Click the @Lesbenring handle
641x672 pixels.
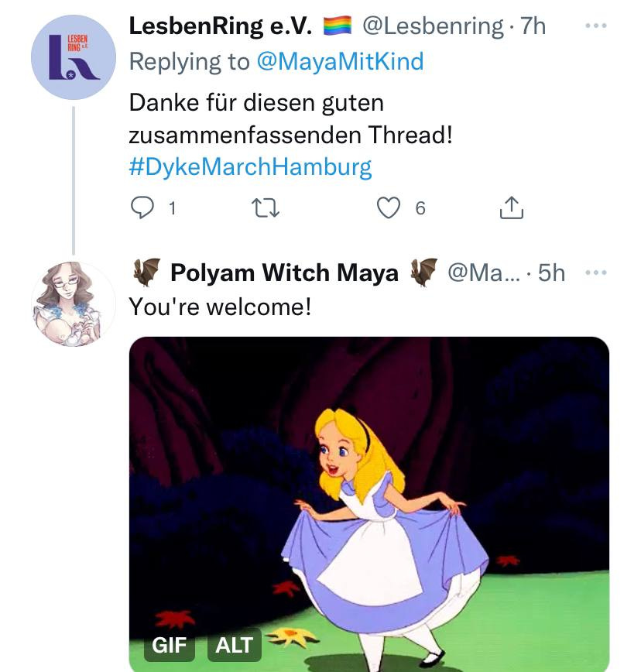point(433,26)
